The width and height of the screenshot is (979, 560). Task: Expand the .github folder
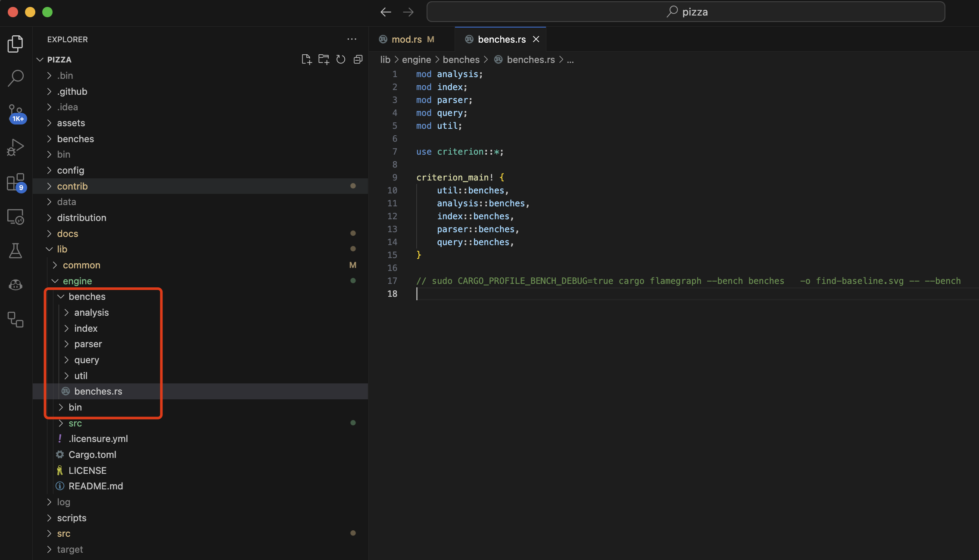point(200,91)
